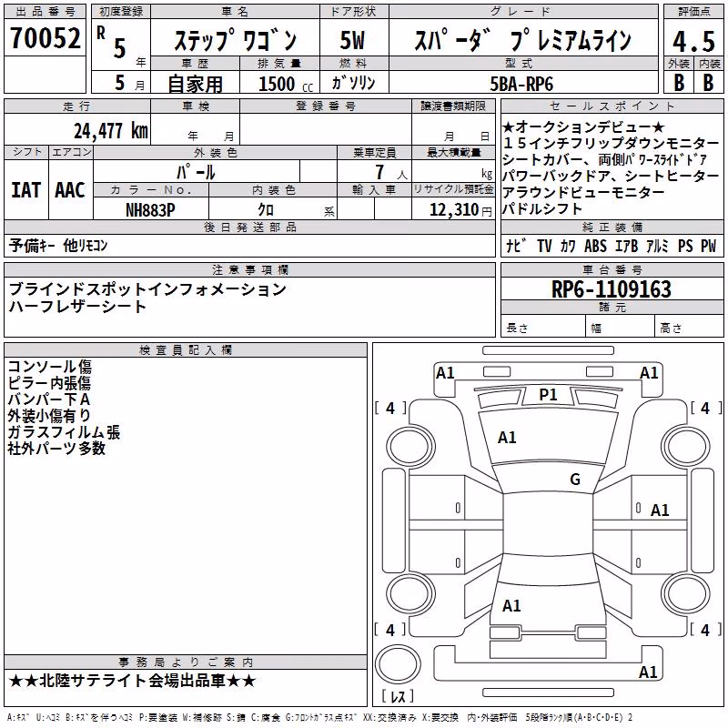This screenshot has width=728, height=728.
Task: Click the PW equipment label
Action: 709,246
